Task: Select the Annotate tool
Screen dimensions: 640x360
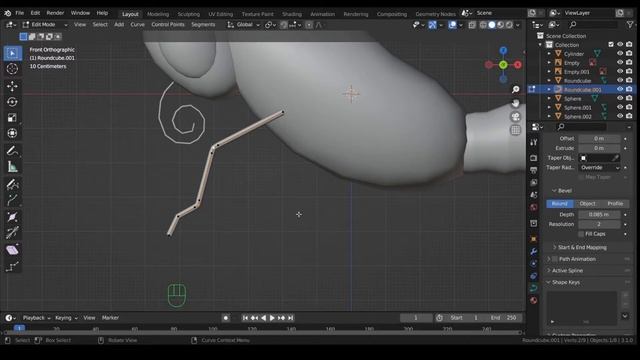Action: pyautogui.click(x=12, y=151)
